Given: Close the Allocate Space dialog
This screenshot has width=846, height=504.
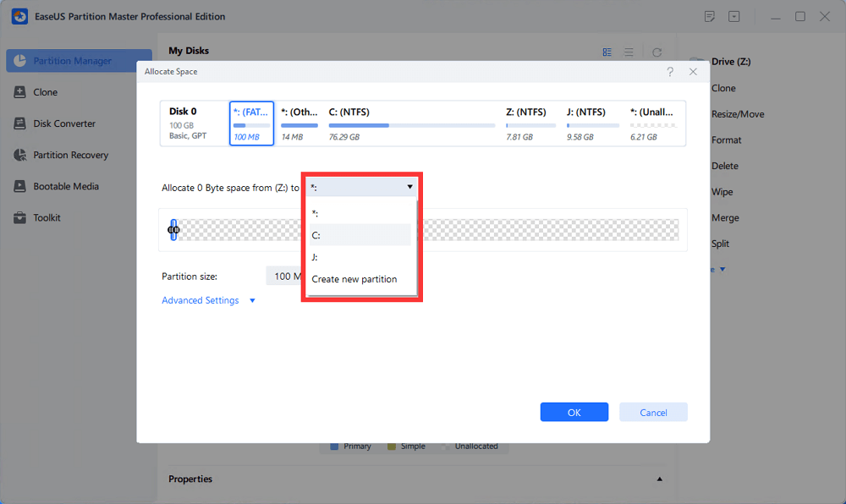Looking at the screenshot, I should point(693,72).
